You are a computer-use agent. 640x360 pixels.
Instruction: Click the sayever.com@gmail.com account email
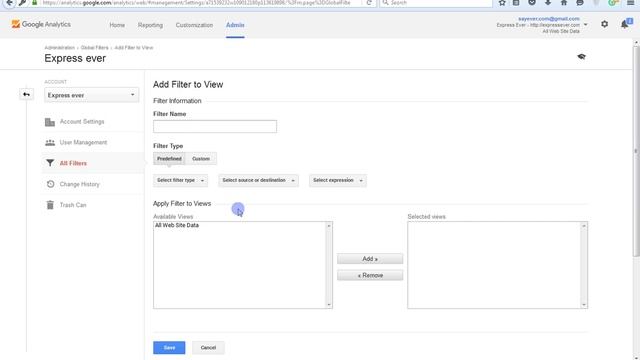click(549, 19)
